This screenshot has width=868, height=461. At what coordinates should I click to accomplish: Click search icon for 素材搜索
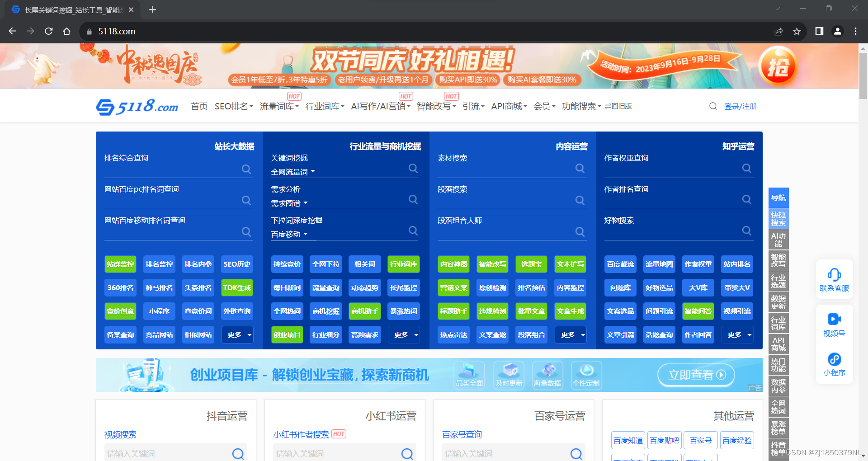click(x=580, y=168)
